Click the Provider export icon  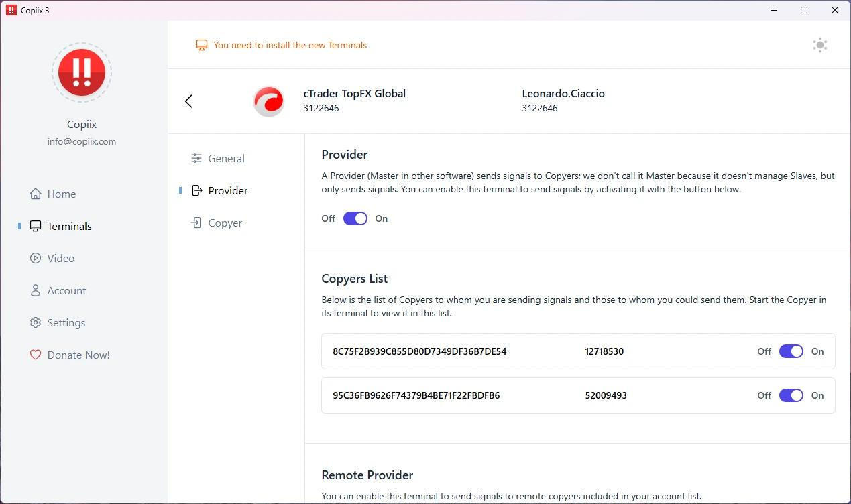click(x=196, y=190)
